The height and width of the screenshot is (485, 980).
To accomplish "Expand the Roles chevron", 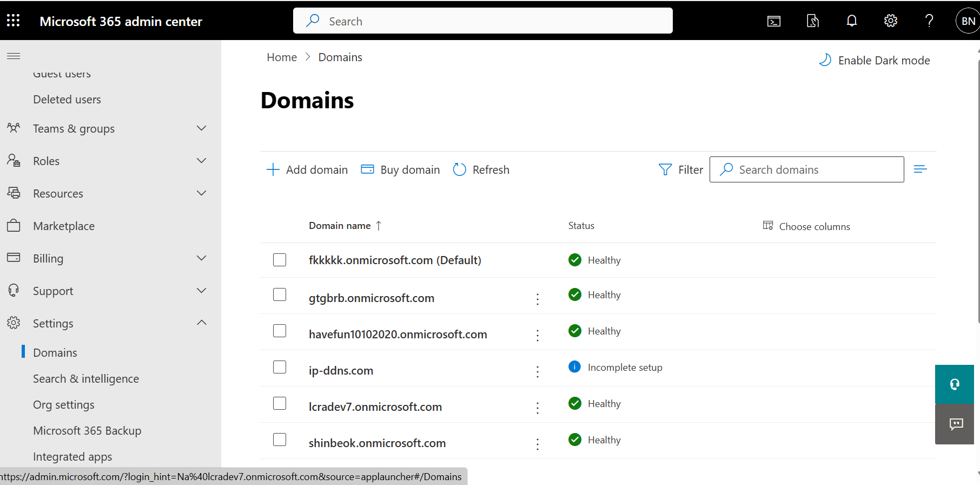I will (202, 161).
